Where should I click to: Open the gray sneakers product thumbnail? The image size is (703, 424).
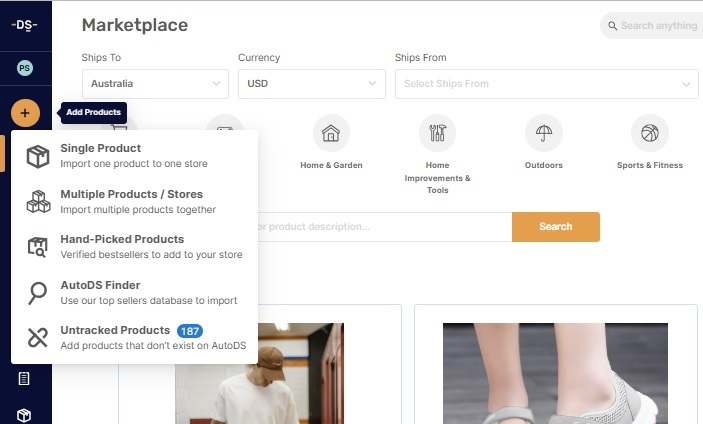555,370
